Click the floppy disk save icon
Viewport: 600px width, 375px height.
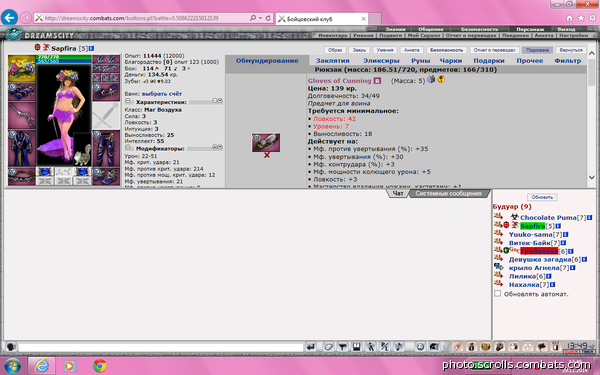pos(357,347)
